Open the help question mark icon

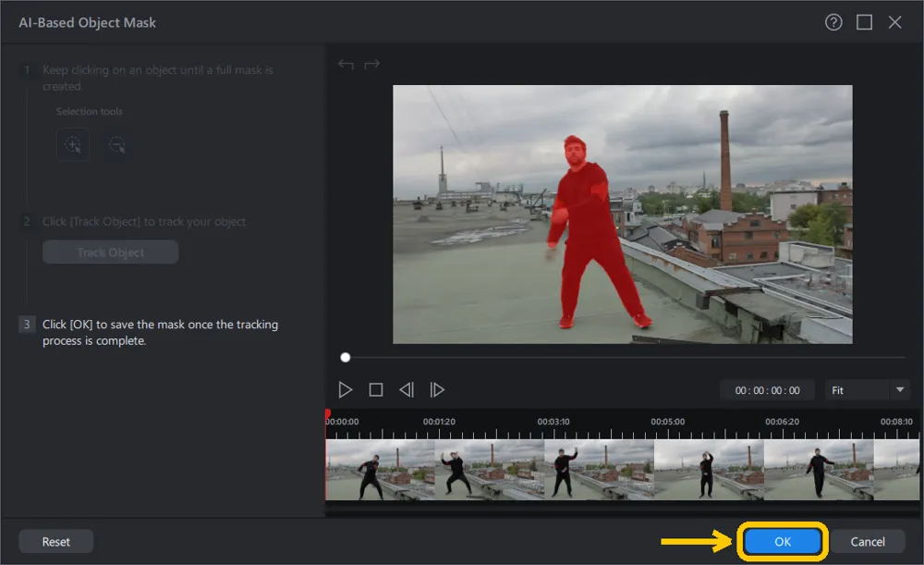click(833, 22)
